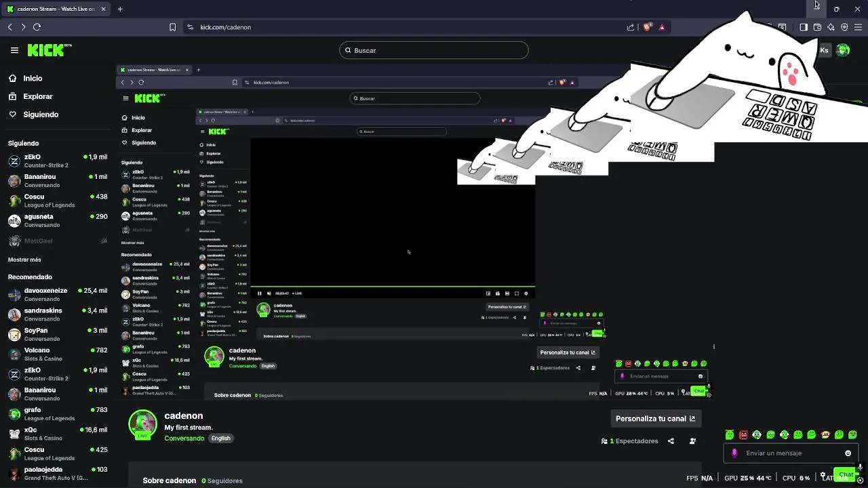Click the 0 Seguidores text
This screenshot has width=868, height=488.
click(x=222, y=481)
